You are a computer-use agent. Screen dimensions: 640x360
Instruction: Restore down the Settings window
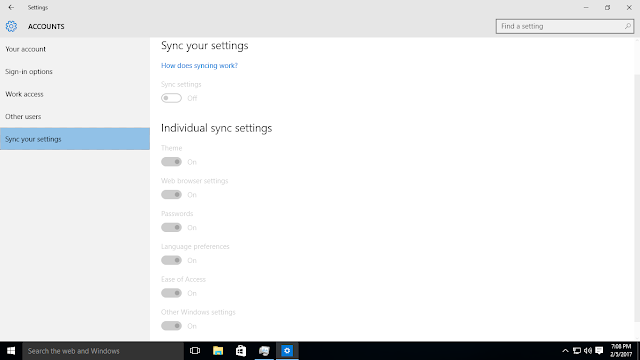pos(607,7)
